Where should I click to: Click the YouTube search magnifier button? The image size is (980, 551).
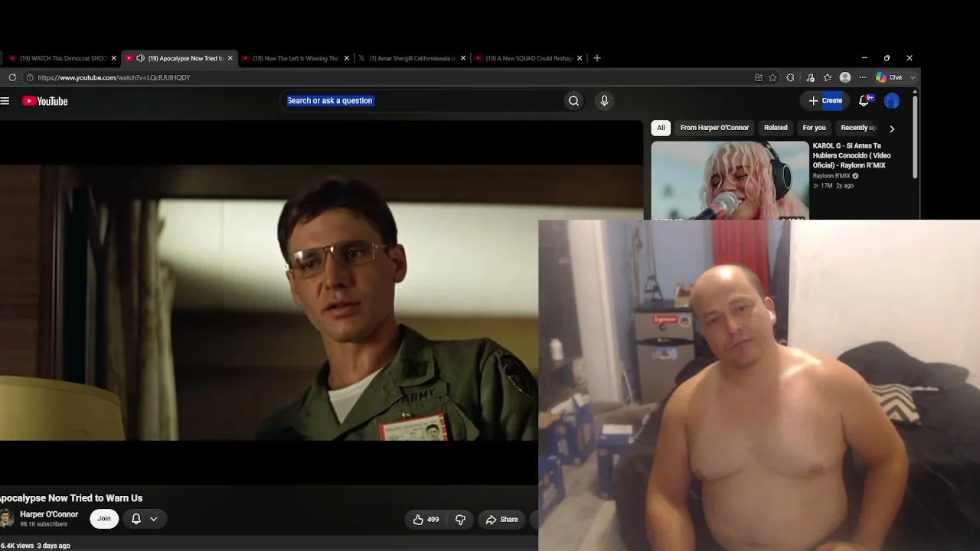point(573,101)
